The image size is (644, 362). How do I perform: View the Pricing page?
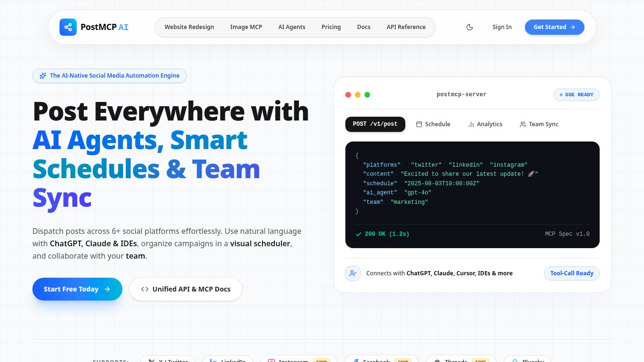(331, 27)
